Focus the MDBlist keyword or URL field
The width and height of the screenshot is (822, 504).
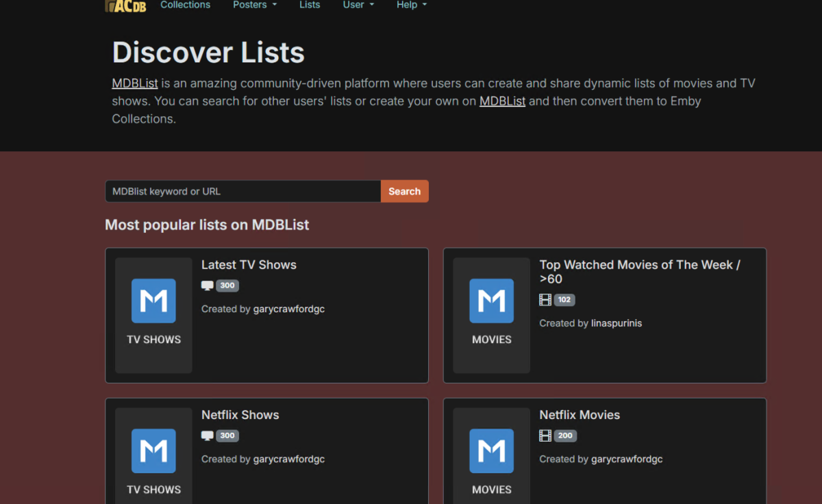pos(242,192)
